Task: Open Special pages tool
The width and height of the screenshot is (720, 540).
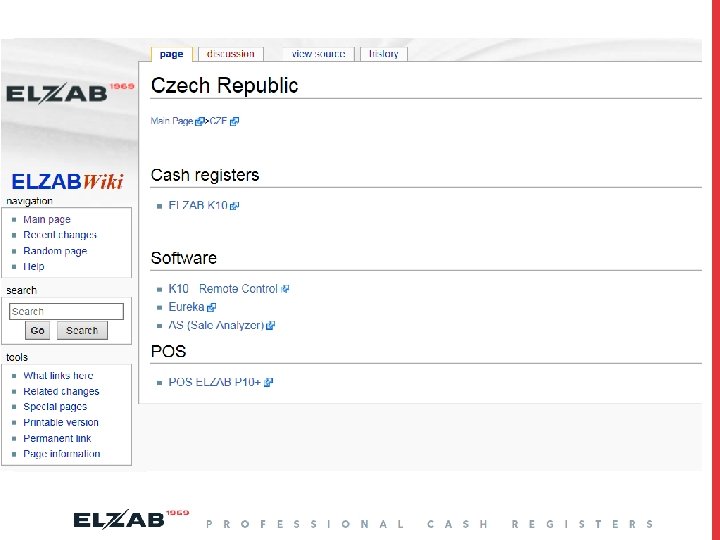Action: pyautogui.click(x=55, y=407)
